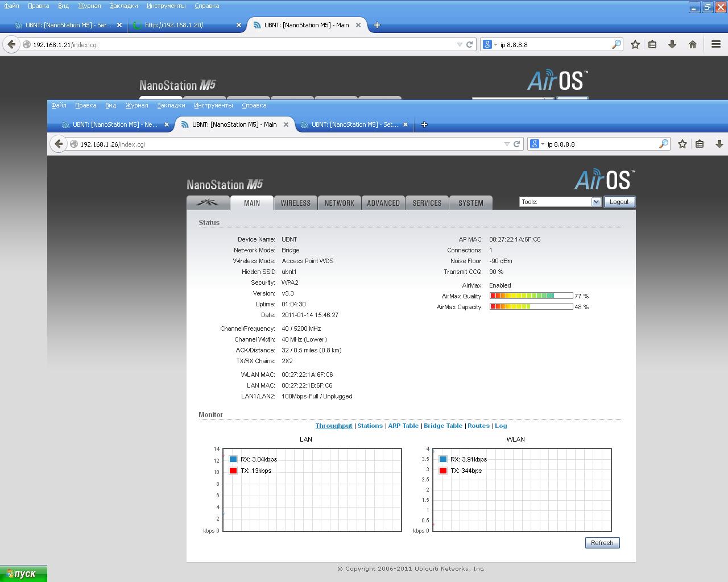Click the Logout button
The height and width of the screenshot is (582, 728).
619,202
